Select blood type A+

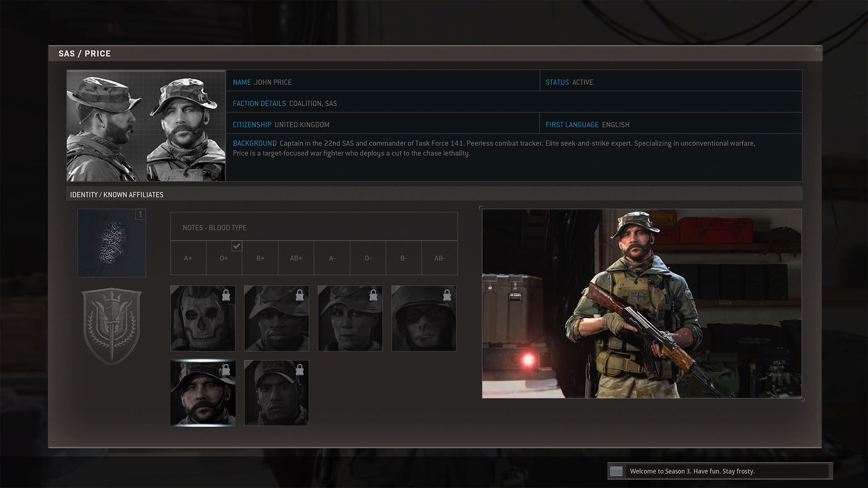[188, 258]
